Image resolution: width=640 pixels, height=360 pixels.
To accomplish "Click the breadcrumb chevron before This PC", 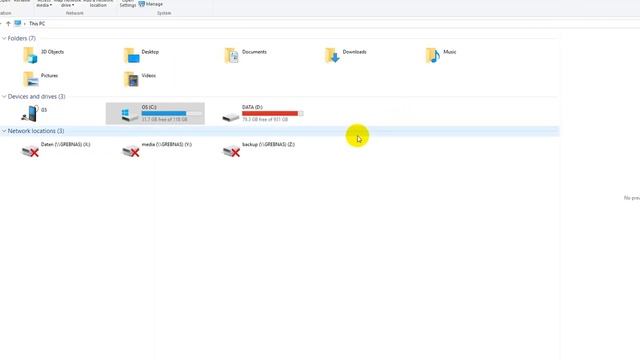I will (x=24, y=24).
